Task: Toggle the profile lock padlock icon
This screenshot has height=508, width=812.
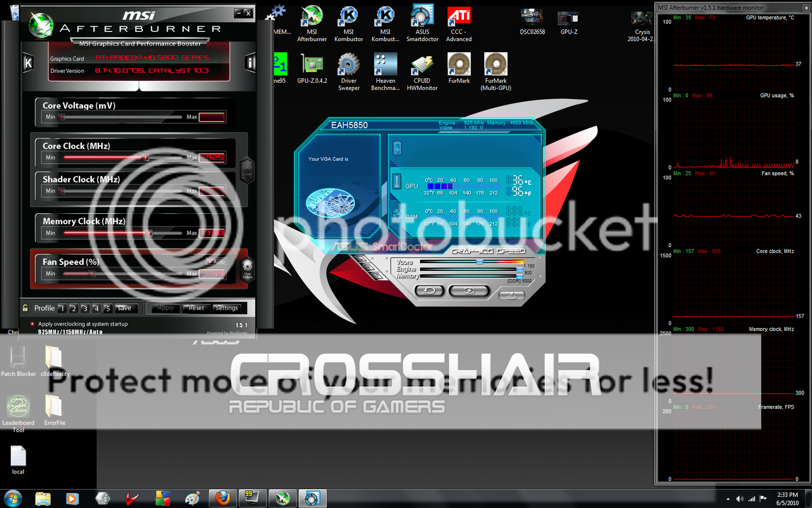Action: 25,308
